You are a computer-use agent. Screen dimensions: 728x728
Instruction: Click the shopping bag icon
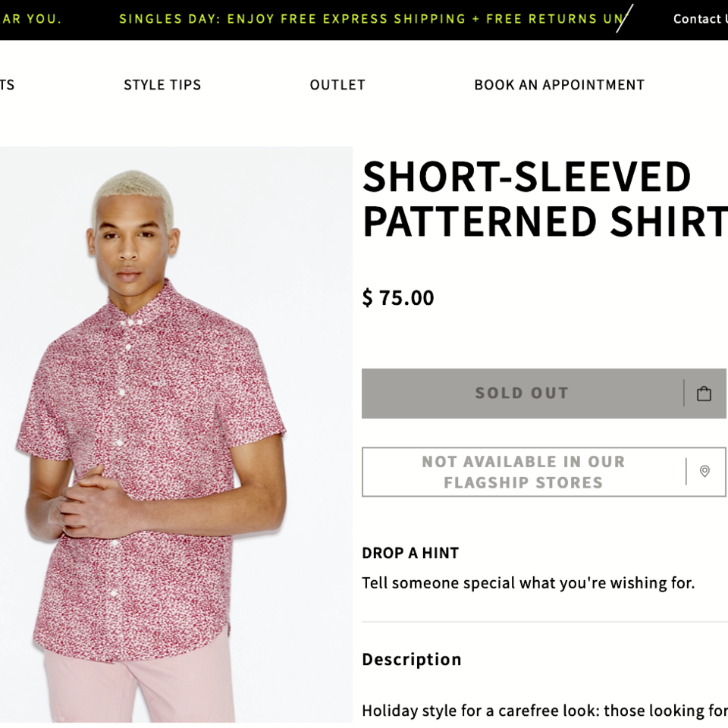point(704,394)
